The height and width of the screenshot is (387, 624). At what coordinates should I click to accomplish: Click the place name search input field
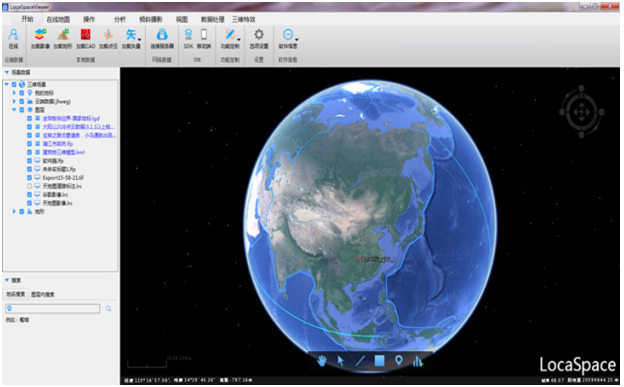point(53,309)
